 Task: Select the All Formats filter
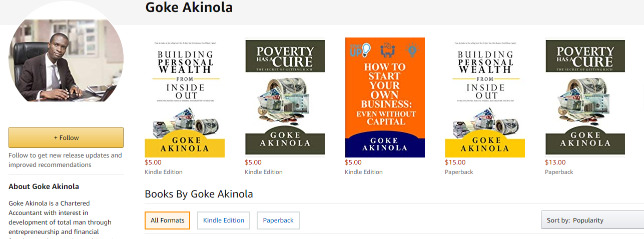[167, 220]
